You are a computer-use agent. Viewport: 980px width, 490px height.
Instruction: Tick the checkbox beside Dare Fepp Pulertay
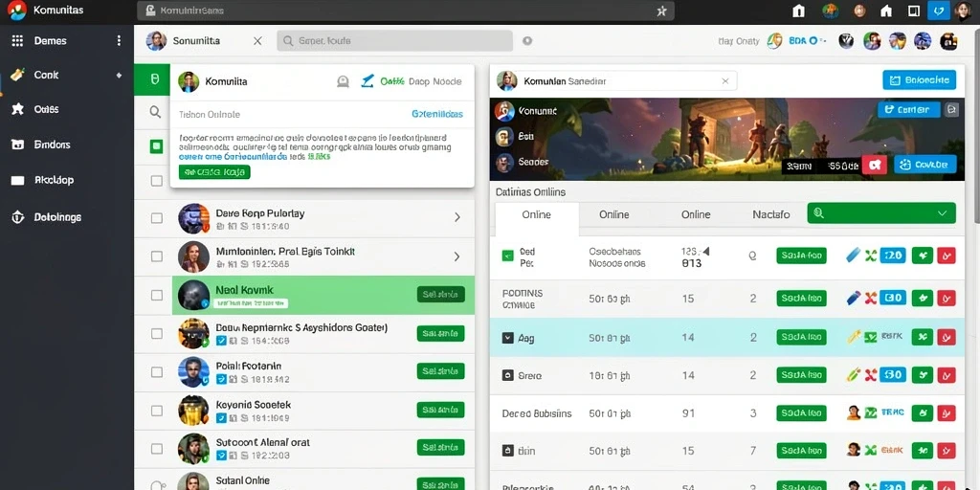[x=156, y=218]
